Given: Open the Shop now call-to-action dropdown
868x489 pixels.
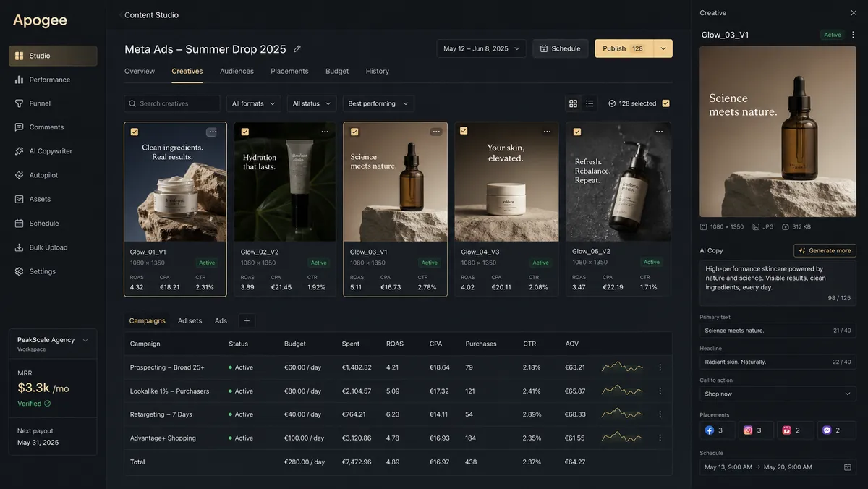Looking at the screenshot, I should click(x=778, y=394).
